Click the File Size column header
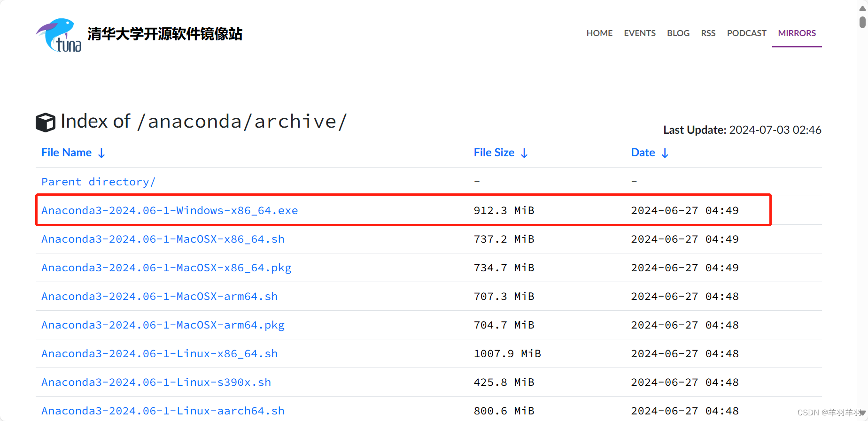868x421 pixels. pos(494,153)
